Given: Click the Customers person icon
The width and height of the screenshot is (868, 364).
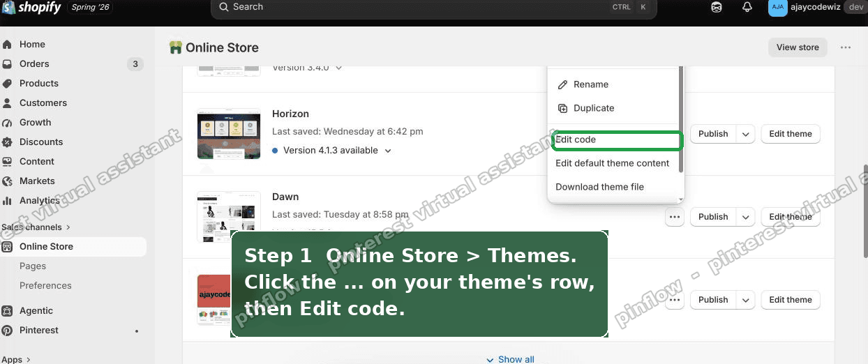Looking at the screenshot, I should [x=8, y=103].
